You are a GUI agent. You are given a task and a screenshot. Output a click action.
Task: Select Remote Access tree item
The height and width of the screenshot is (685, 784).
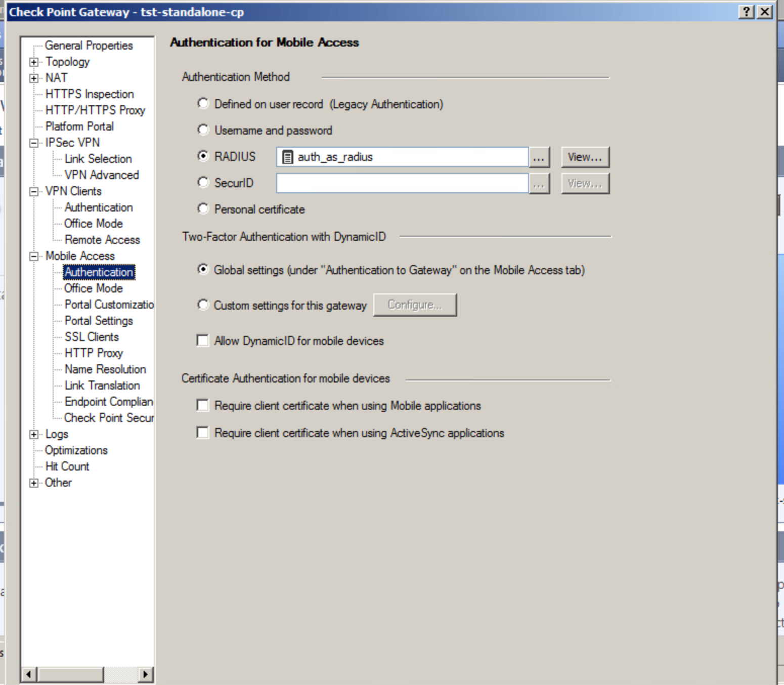coord(102,240)
